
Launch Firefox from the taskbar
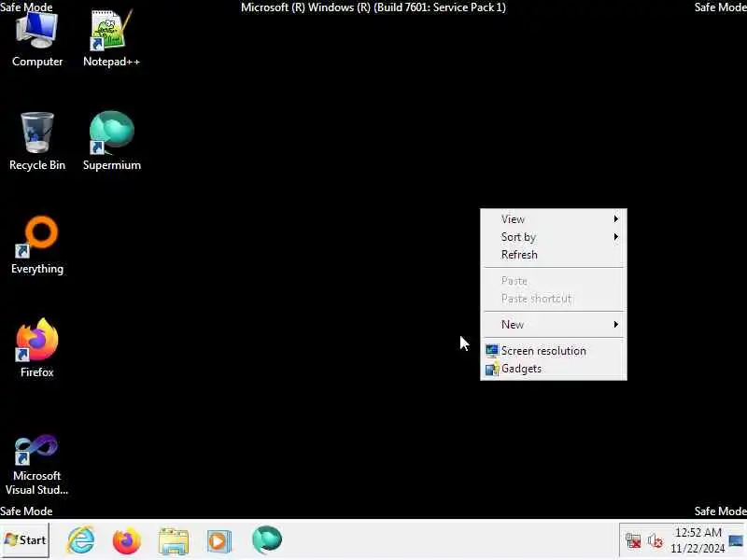pos(127,540)
